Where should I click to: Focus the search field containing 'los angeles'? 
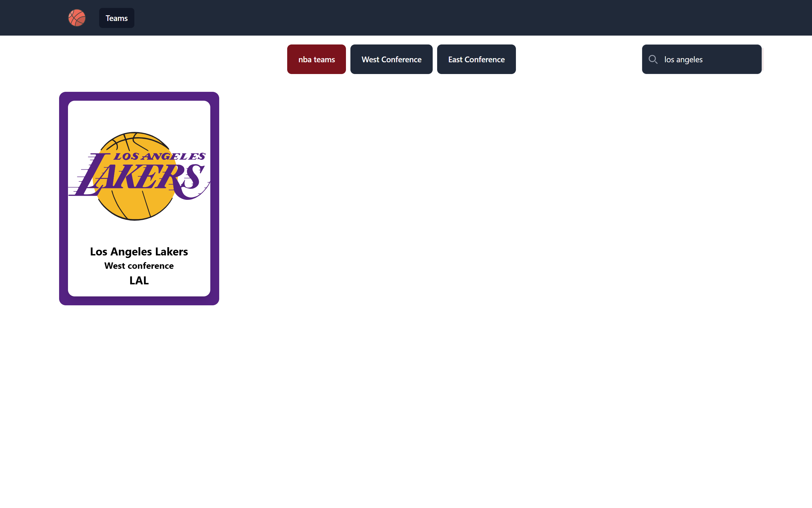[x=706, y=59]
